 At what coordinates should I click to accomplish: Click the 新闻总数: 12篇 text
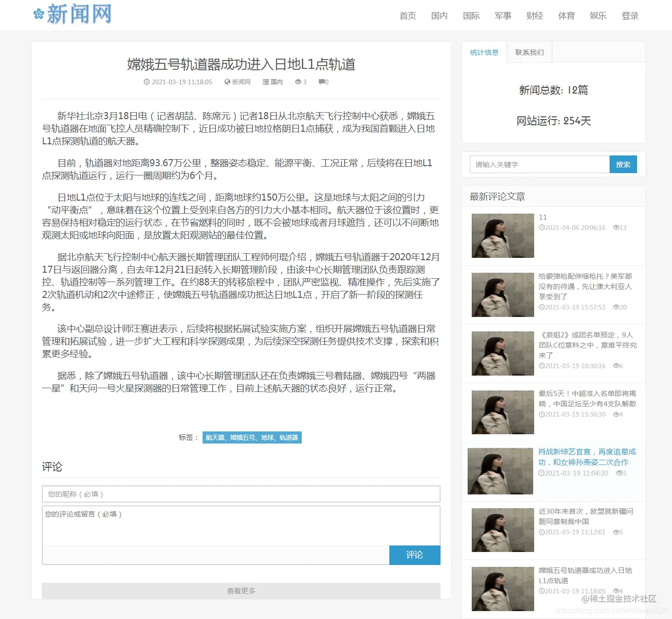(554, 90)
